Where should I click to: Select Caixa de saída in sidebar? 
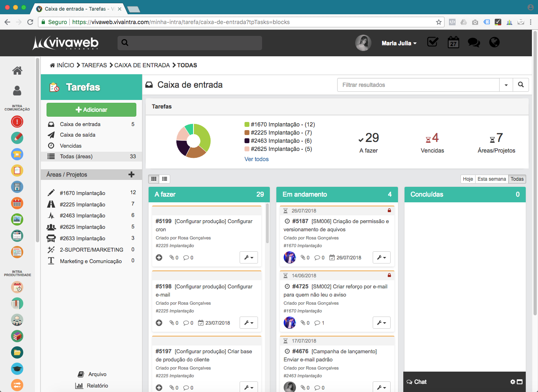(78, 135)
